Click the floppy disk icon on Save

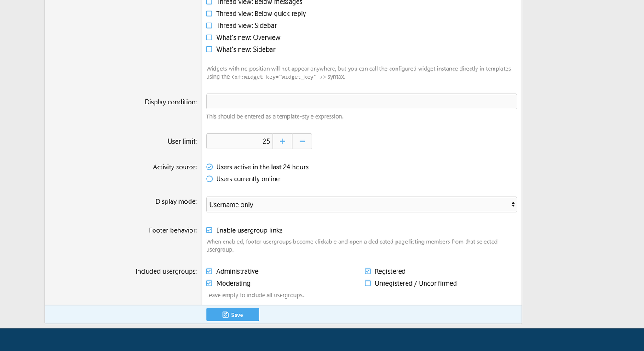pos(225,315)
